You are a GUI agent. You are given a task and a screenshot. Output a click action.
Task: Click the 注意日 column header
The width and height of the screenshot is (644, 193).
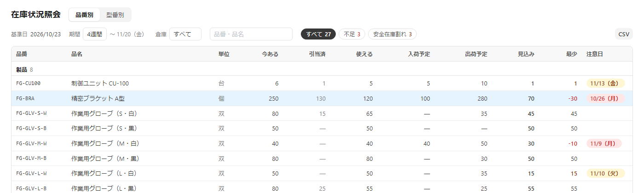[x=595, y=54]
